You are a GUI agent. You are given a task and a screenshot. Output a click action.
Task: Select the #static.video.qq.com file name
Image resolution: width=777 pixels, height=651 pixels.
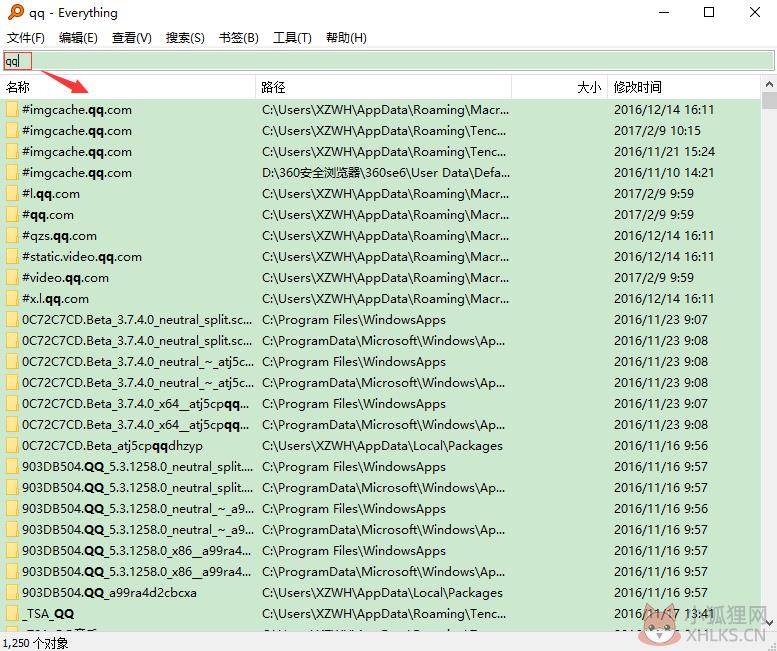82,257
